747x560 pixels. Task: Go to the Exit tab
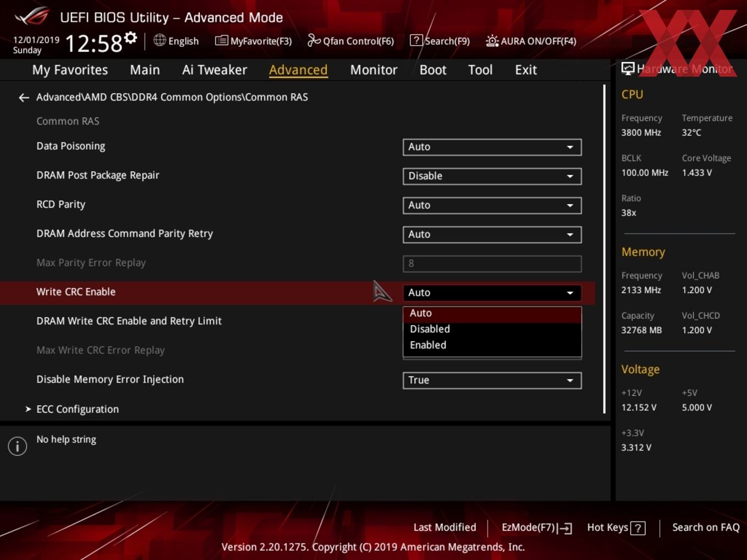[x=526, y=70]
